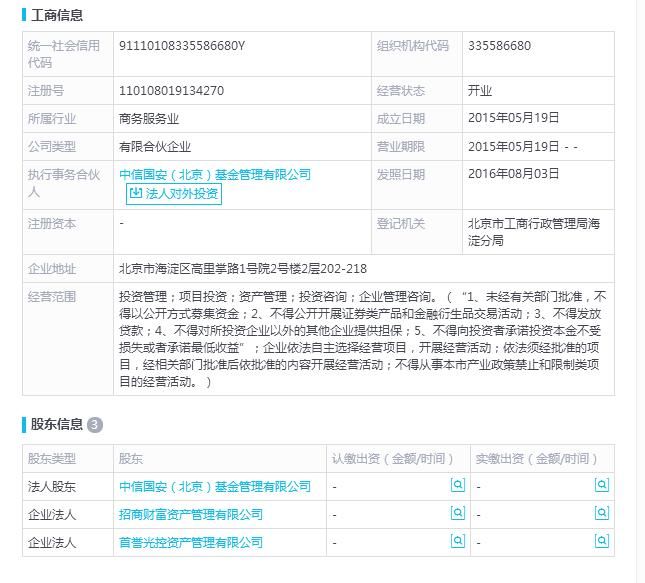
Task: Click the 法人股东 type cell
Action: 52,487
